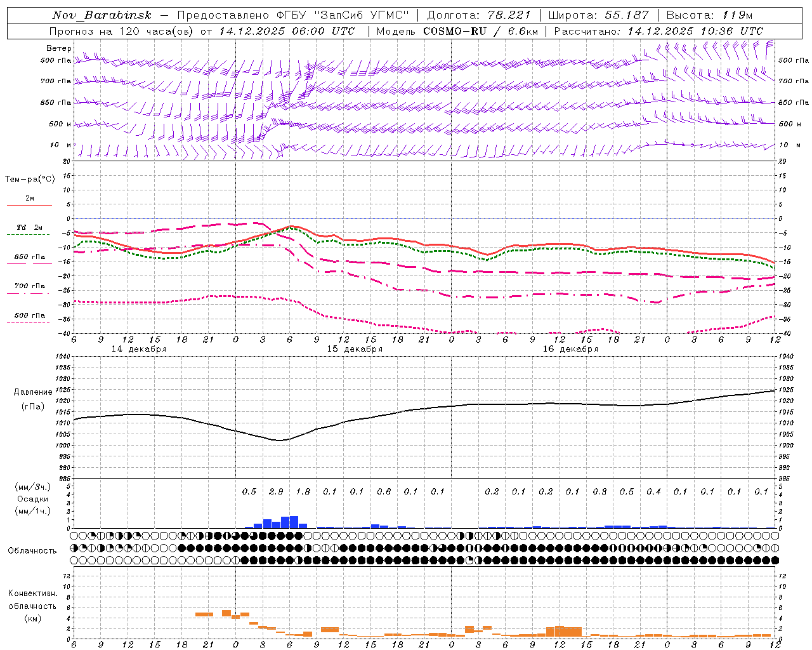This screenshot has width=812, height=650.
Task: Click the Тем-ра(°C) panel label
Action: 30,180
